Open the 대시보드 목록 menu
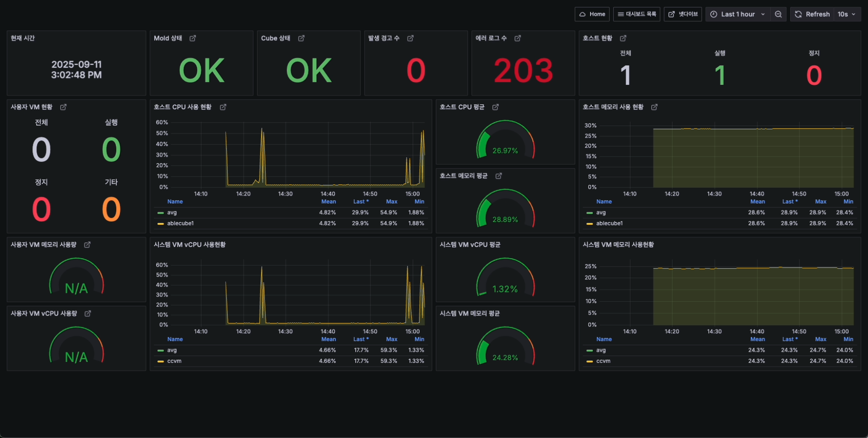The image size is (868, 438). click(x=636, y=14)
